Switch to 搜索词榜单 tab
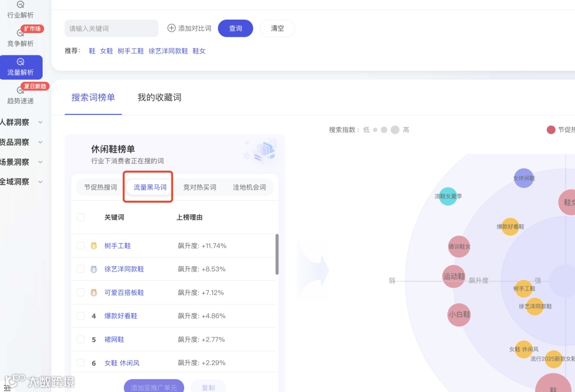The height and width of the screenshot is (392, 575). pos(93,97)
